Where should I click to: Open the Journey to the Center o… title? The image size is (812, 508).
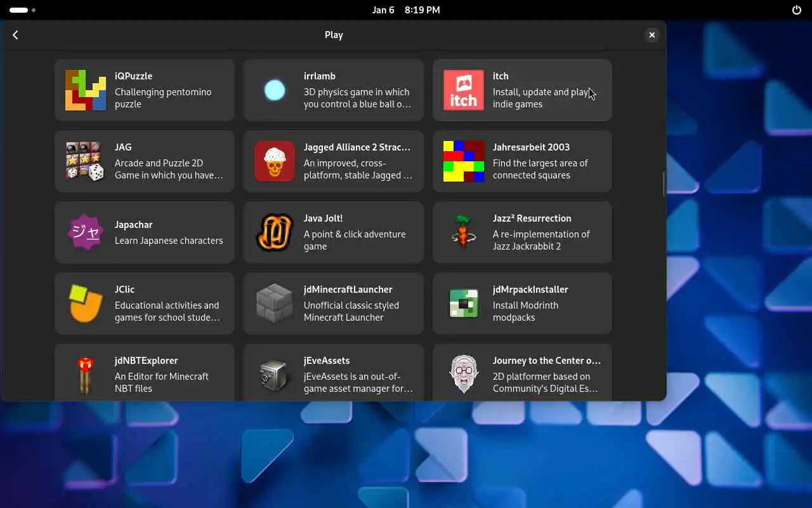pyautogui.click(x=547, y=361)
